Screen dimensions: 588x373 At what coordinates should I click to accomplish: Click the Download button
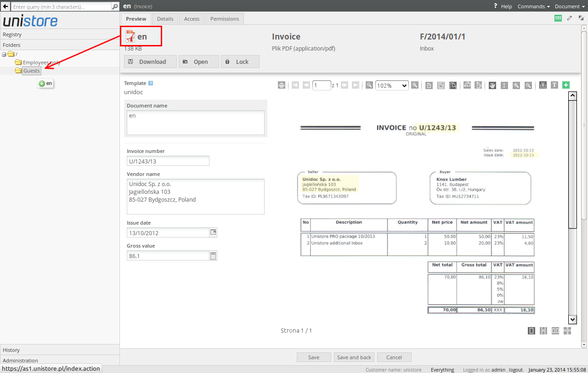coord(150,62)
